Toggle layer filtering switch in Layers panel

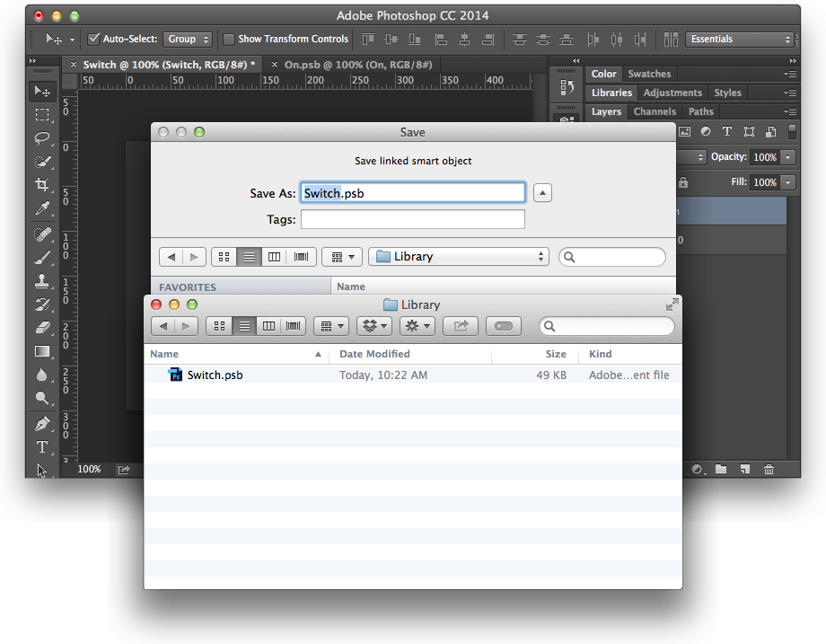[x=792, y=132]
